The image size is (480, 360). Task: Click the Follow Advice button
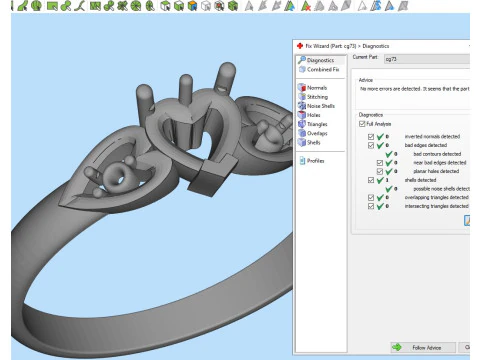[423, 347]
